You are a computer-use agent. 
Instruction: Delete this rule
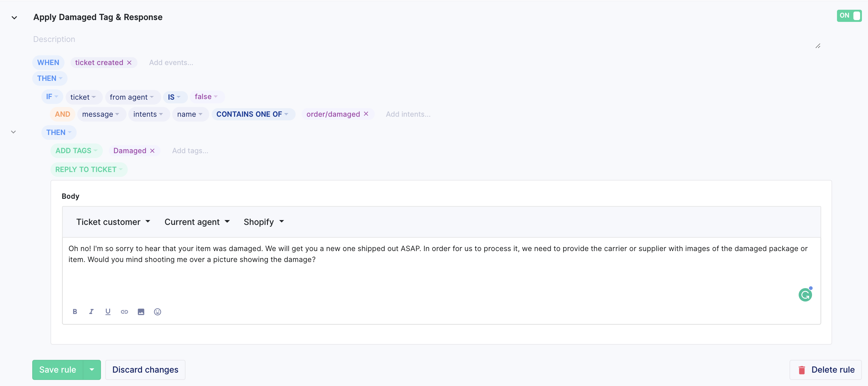[825, 370]
